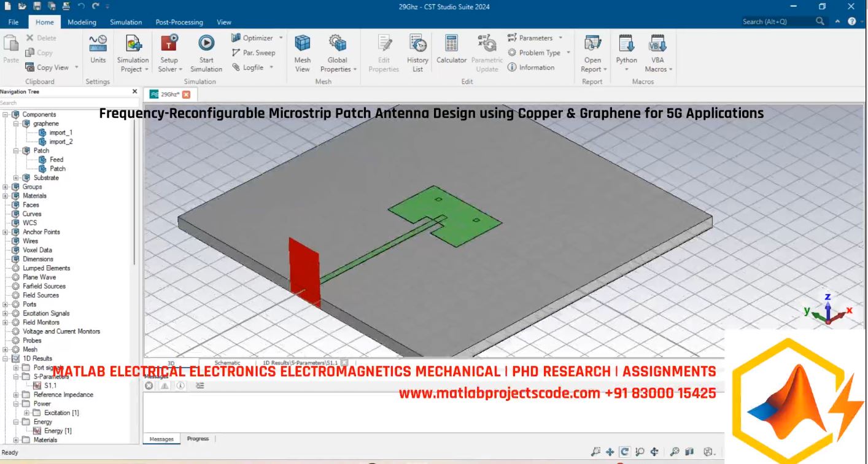The height and width of the screenshot is (464, 868).
Task: Redo the action via quick access arrow
Action: pyautogui.click(x=96, y=7)
